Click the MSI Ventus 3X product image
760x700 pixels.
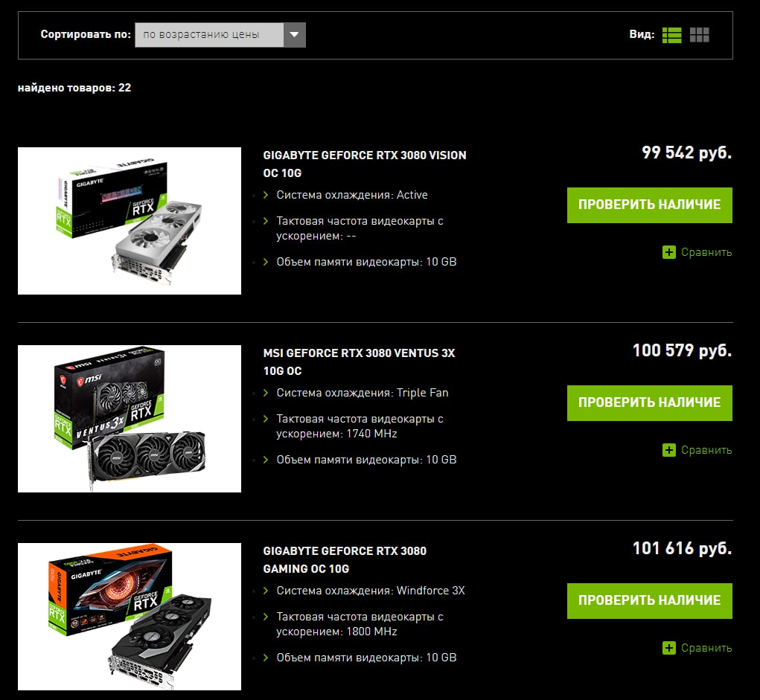tap(130, 419)
